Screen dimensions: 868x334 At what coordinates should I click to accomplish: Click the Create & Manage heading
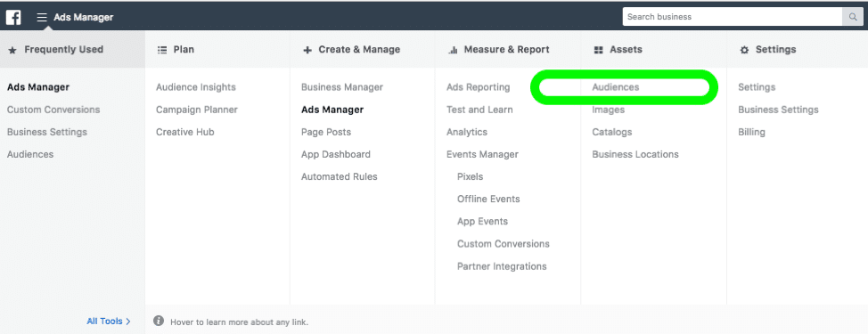[x=359, y=49]
